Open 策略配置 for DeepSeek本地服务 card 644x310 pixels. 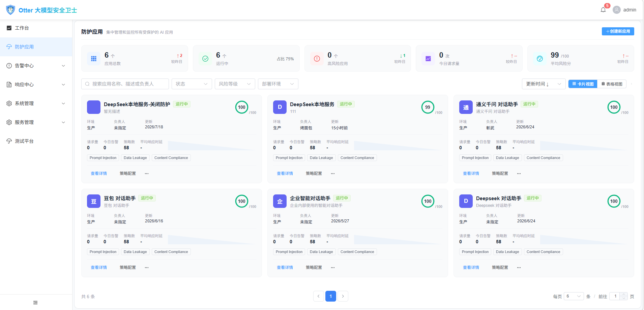[314, 174]
